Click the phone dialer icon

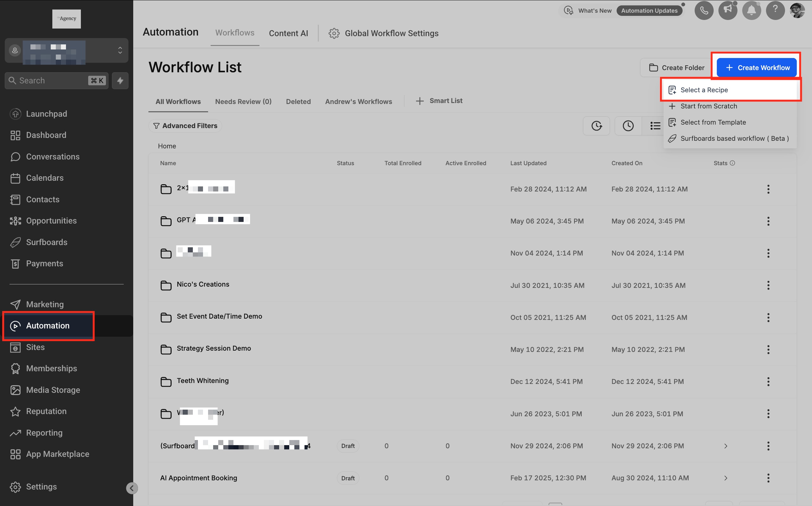pos(704,11)
